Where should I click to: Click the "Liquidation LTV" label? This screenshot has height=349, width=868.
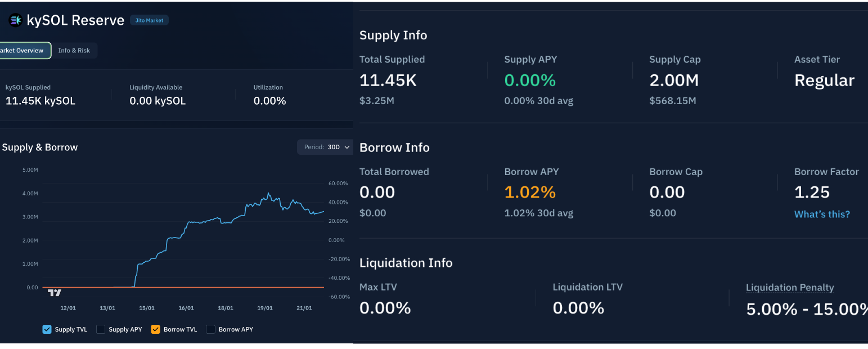point(588,287)
